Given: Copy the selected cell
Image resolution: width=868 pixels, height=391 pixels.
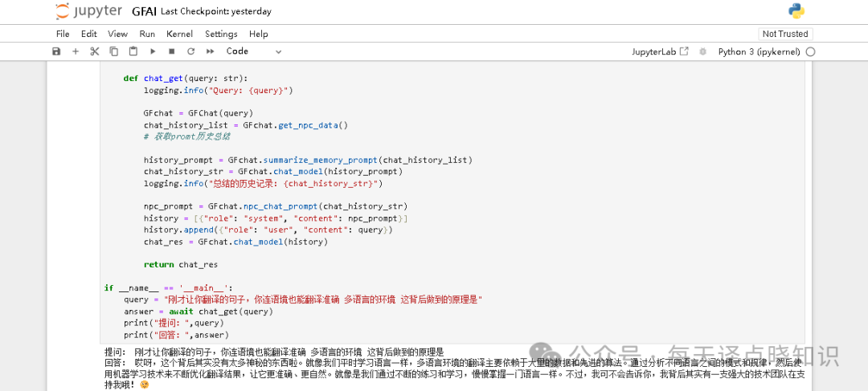Looking at the screenshot, I should (x=114, y=51).
